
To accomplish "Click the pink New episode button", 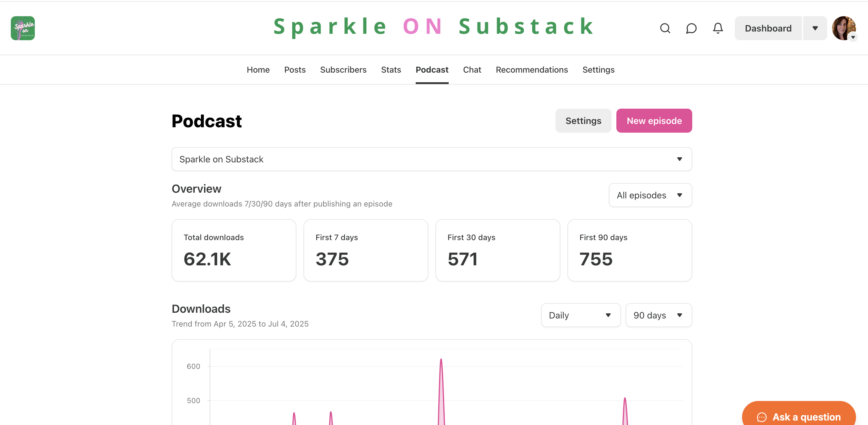I will click(654, 121).
